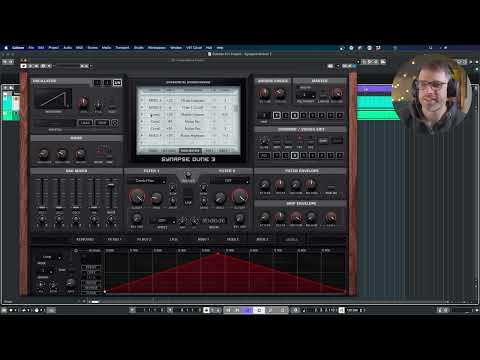Open the Filter 2 type dropdown showing Off
480x360 pixels.
click(229, 181)
